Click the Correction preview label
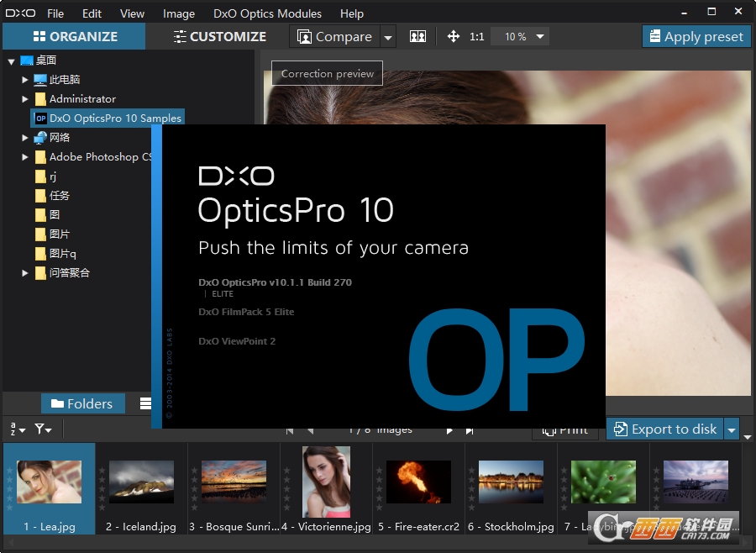756x553 pixels. [328, 74]
